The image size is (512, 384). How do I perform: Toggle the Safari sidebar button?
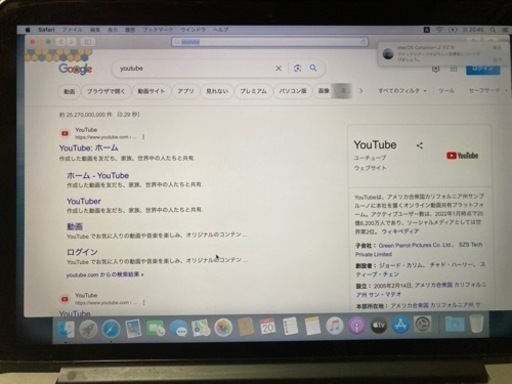click(x=88, y=42)
